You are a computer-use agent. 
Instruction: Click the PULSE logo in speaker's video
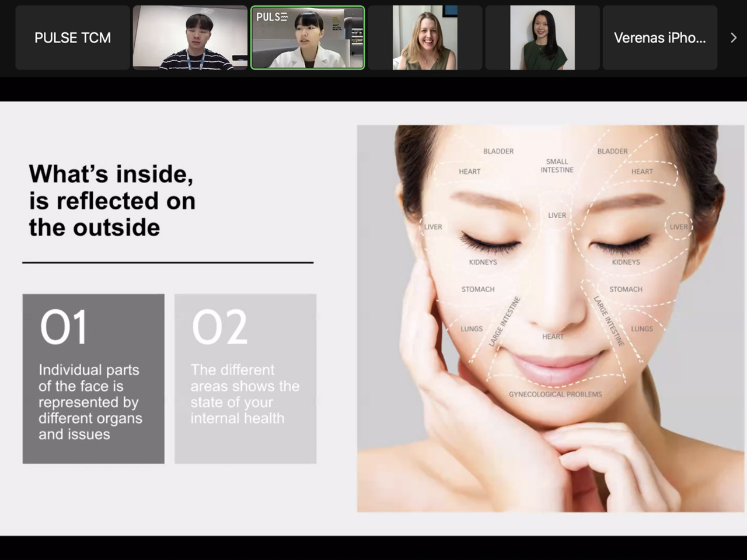coord(272,17)
